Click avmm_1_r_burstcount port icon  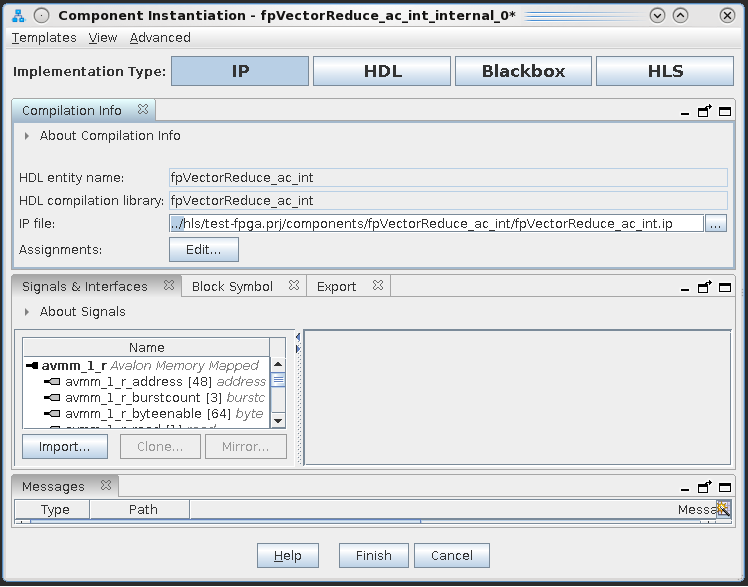[52, 398]
